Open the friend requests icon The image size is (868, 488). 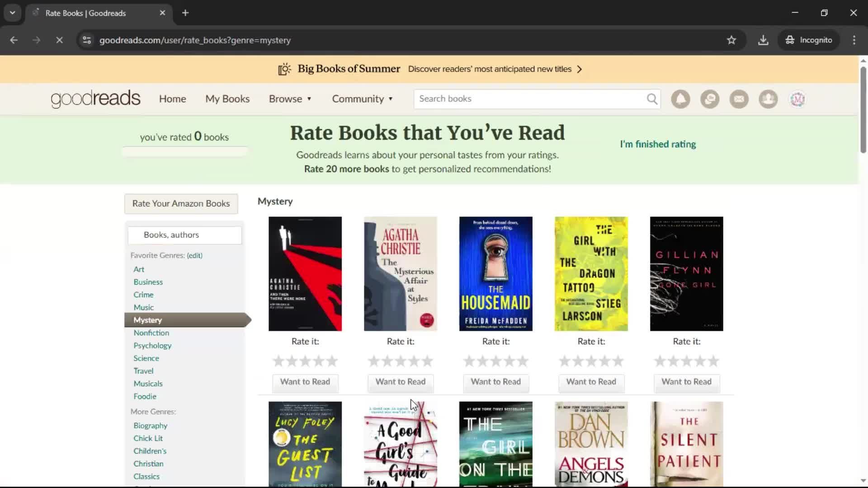point(768,99)
